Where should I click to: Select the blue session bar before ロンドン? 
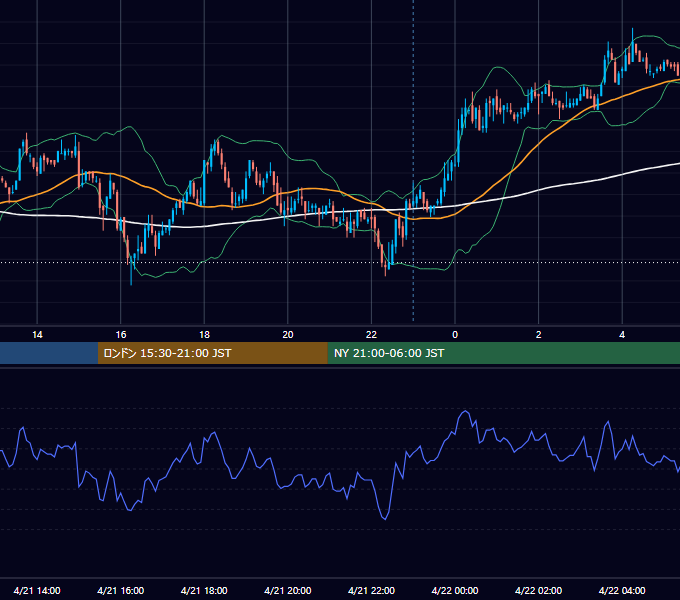tap(49, 353)
